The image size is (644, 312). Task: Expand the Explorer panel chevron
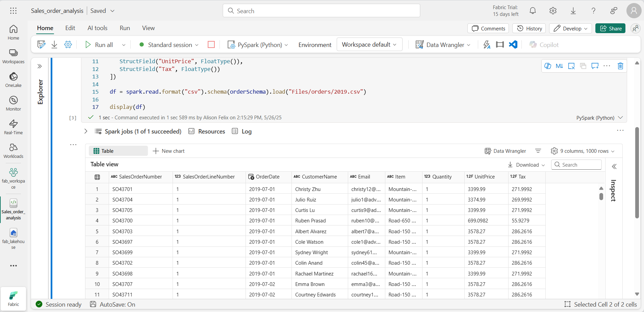coord(40,66)
